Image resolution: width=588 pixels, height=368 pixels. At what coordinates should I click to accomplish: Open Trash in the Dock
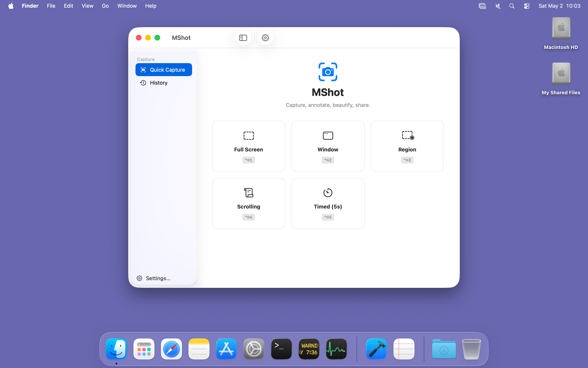(471, 349)
